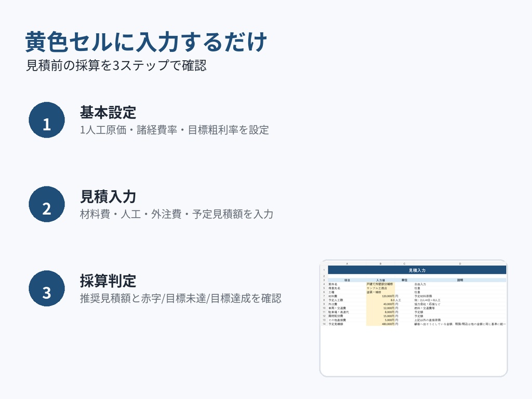Screen dimensions: 532x399
Task: Open the spreadsheet screenshot thumbnail
Action: [x=414, y=318]
